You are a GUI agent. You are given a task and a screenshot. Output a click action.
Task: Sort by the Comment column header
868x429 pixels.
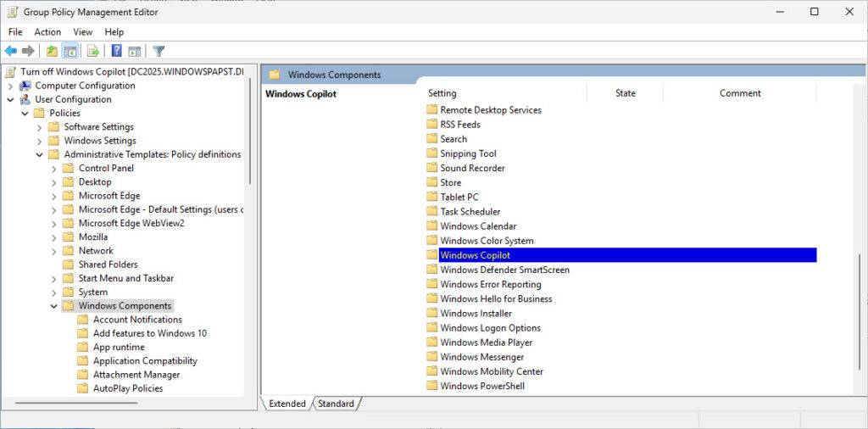click(740, 93)
